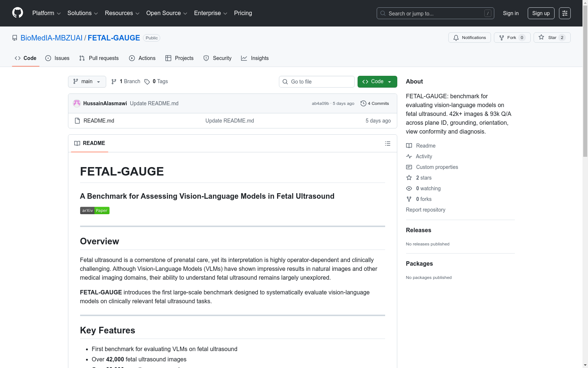Expand the Enterprise menu
Image resolution: width=588 pixels, height=368 pixels.
tap(211, 13)
